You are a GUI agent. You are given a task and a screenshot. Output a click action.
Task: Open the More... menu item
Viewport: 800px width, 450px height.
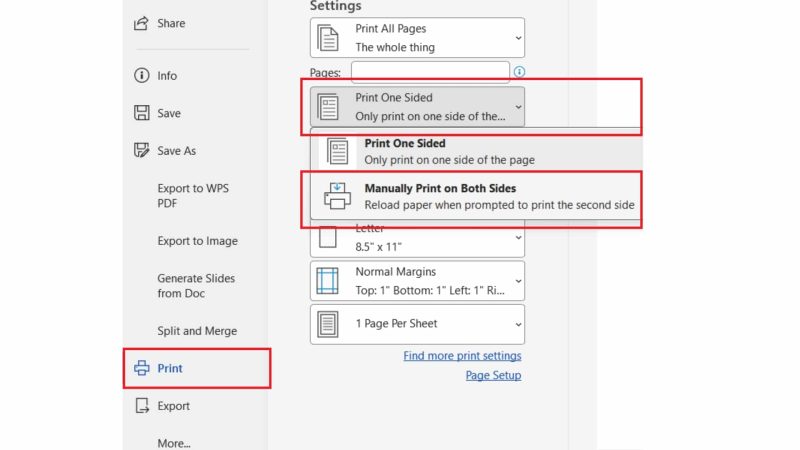click(x=174, y=443)
